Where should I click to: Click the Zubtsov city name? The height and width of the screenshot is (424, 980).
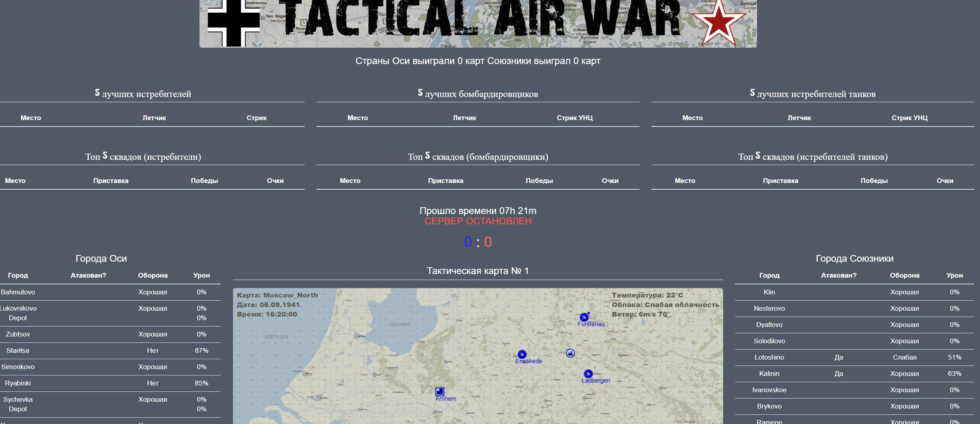[18, 334]
